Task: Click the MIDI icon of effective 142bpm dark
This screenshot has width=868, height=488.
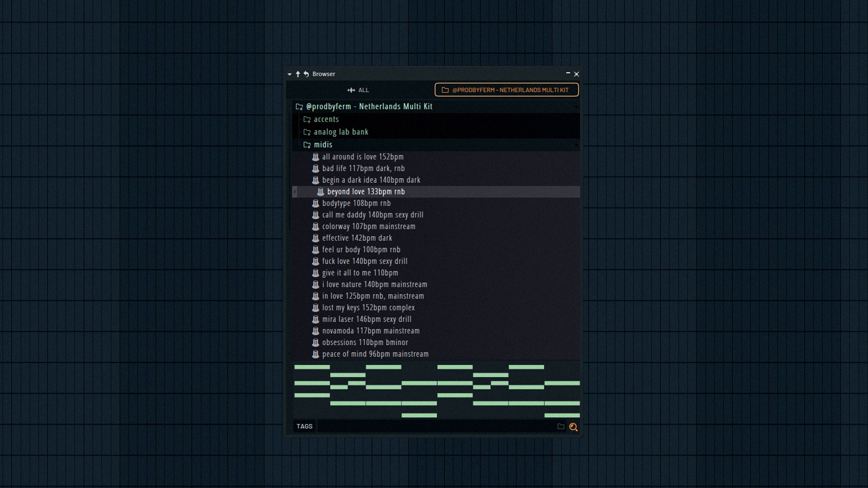Action: (x=316, y=238)
